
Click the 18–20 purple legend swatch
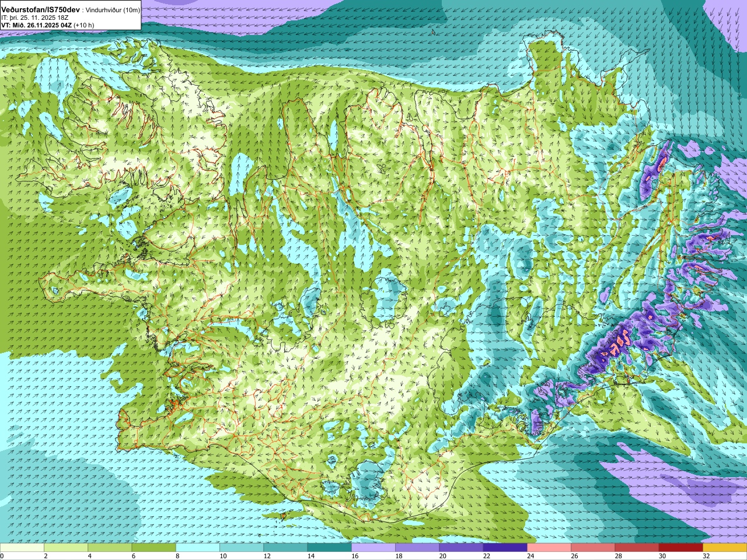coord(417,548)
